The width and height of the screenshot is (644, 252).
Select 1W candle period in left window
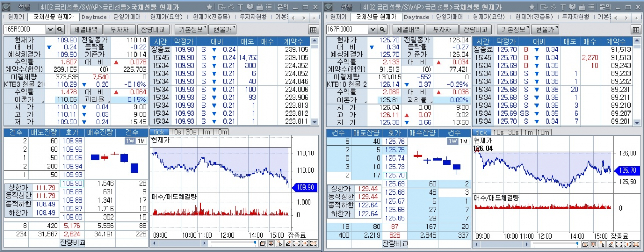[x=130, y=141]
